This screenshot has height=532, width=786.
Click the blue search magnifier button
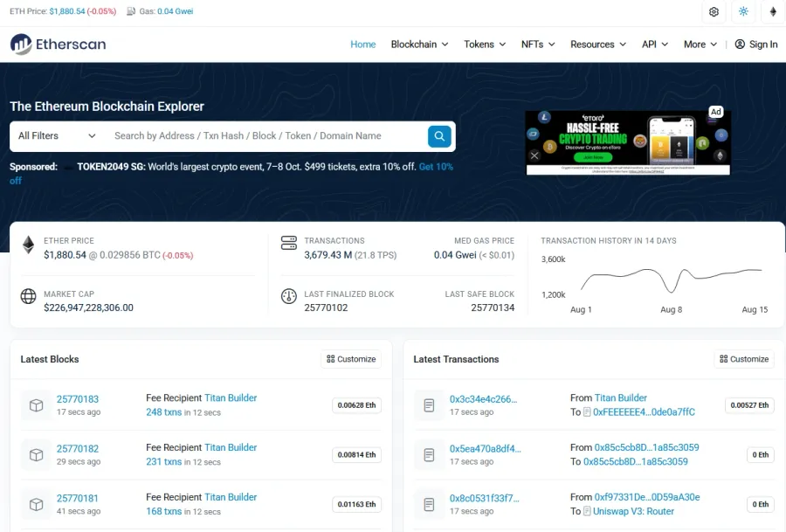click(439, 136)
